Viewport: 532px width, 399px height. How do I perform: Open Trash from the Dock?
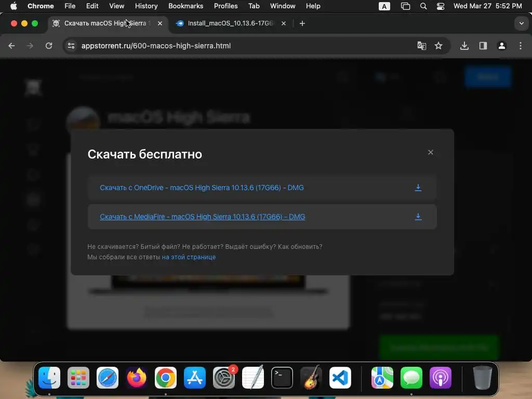[482, 378]
